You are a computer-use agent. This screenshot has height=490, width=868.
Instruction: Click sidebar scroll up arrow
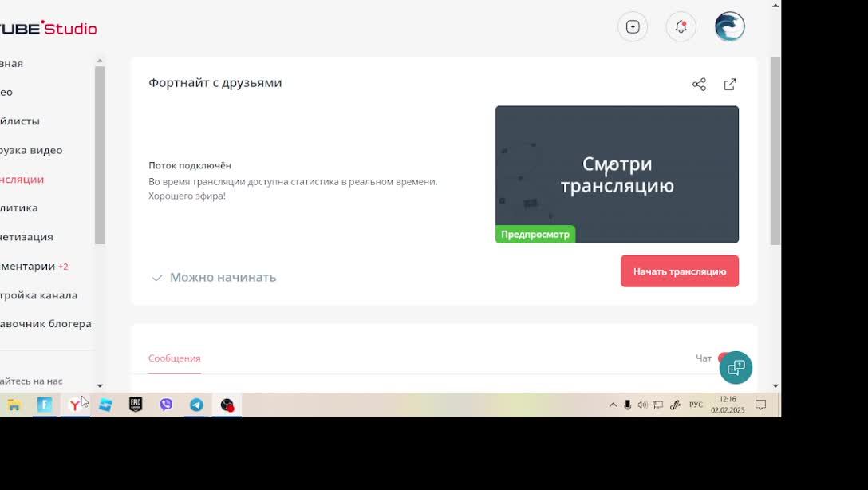click(x=100, y=61)
